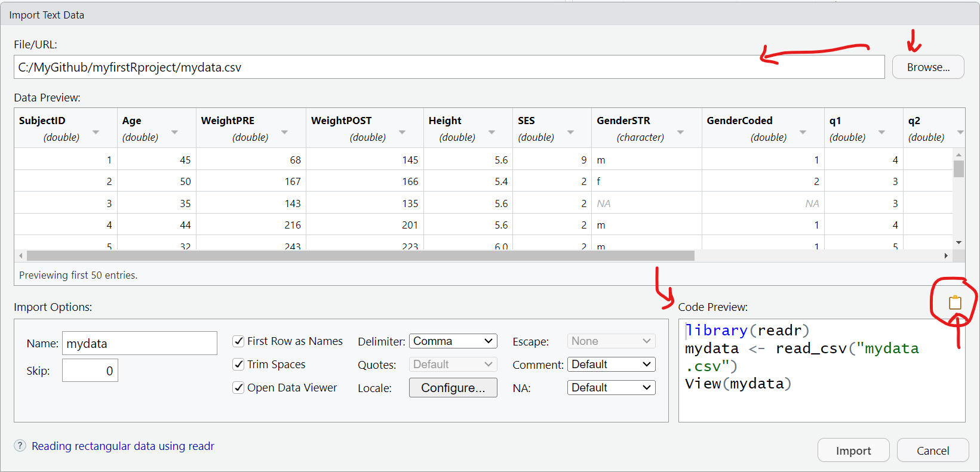Open the NA Default dropdown

[611, 388]
